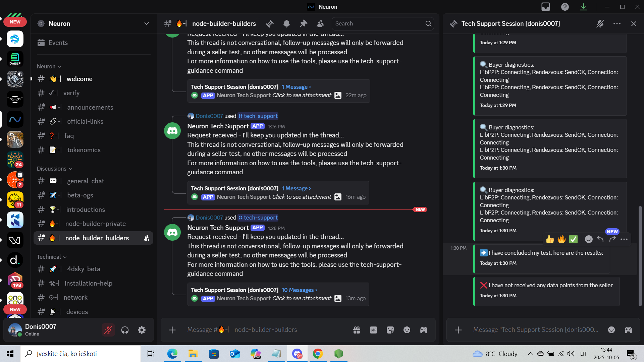Add attachment in thread message bar
644x362 pixels.
click(x=458, y=330)
